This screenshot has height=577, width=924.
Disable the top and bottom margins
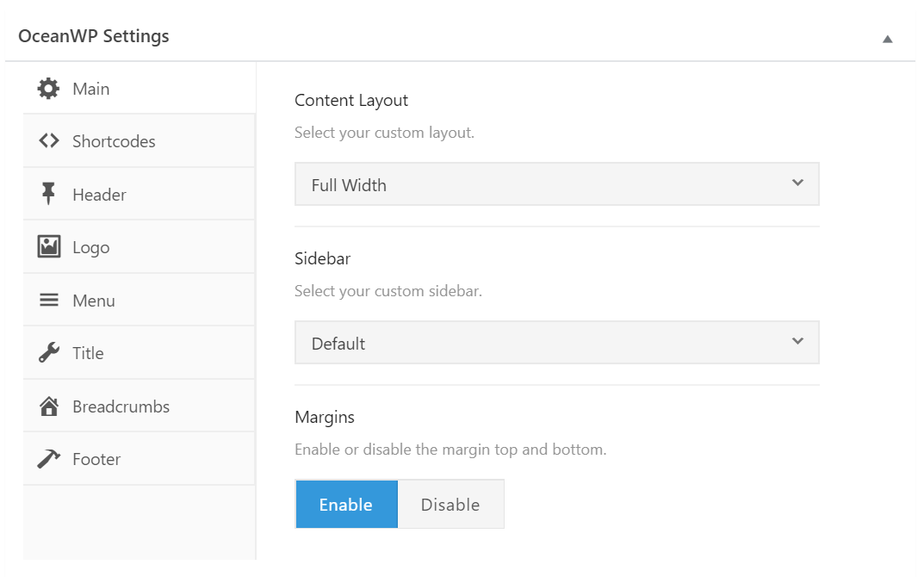tap(450, 505)
